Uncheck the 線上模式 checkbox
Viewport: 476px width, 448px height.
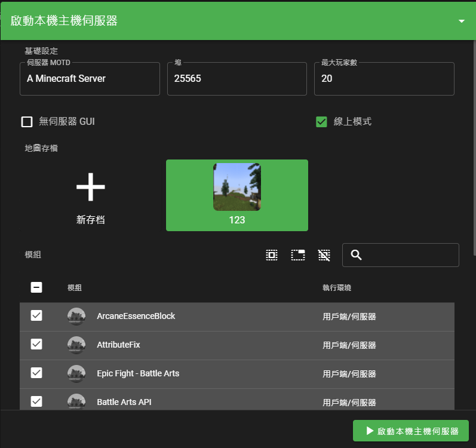[x=321, y=122]
